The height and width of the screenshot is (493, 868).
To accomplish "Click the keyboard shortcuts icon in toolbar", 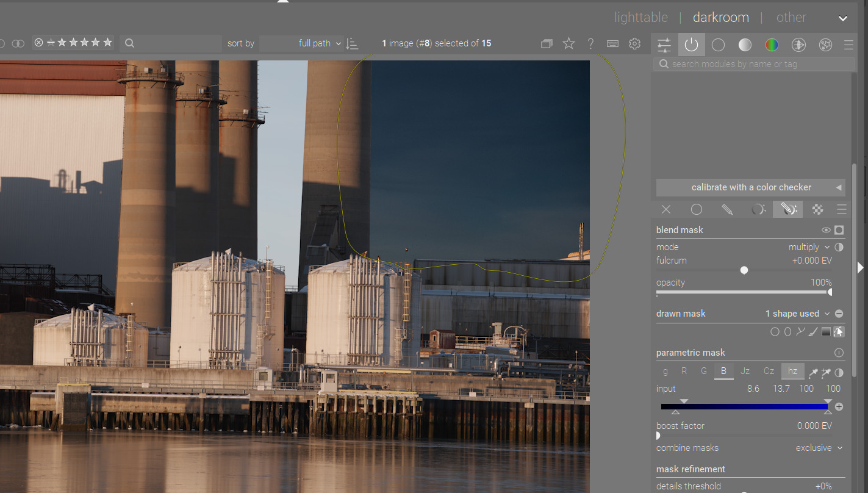I will [x=613, y=43].
